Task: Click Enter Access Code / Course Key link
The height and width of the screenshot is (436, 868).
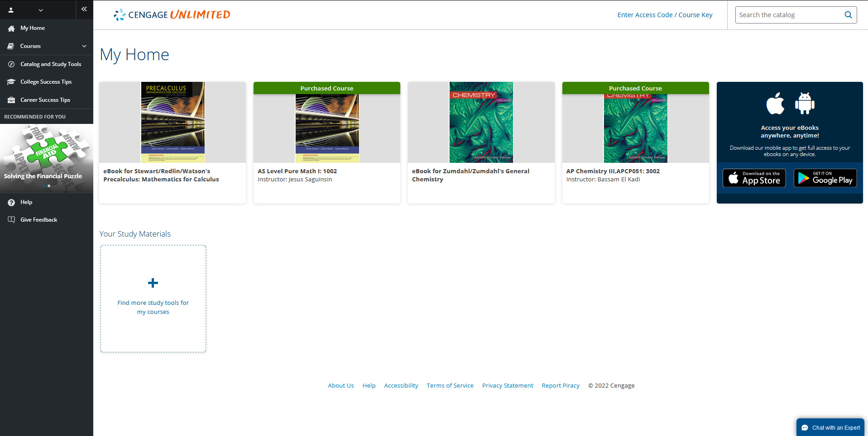Action: point(665,15)
